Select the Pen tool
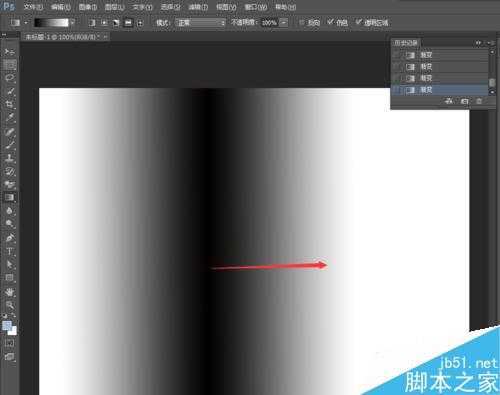The image size is (500, 395). click(10, 238)
